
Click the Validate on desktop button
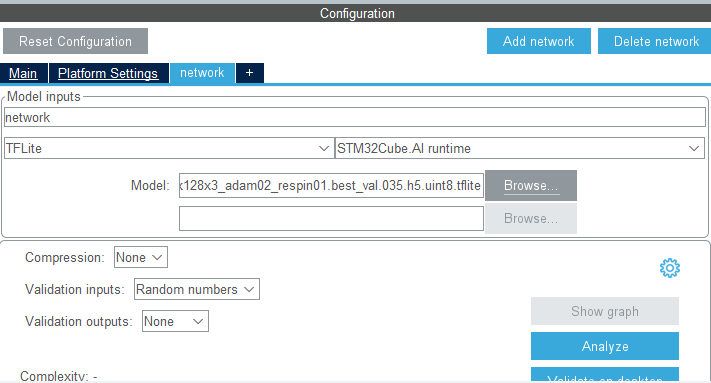point(605,375)
